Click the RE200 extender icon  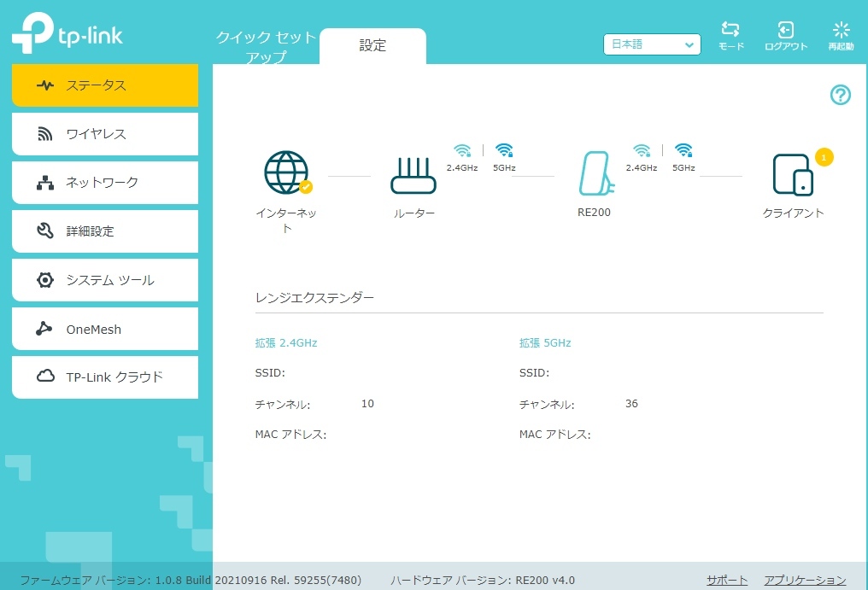594,173
